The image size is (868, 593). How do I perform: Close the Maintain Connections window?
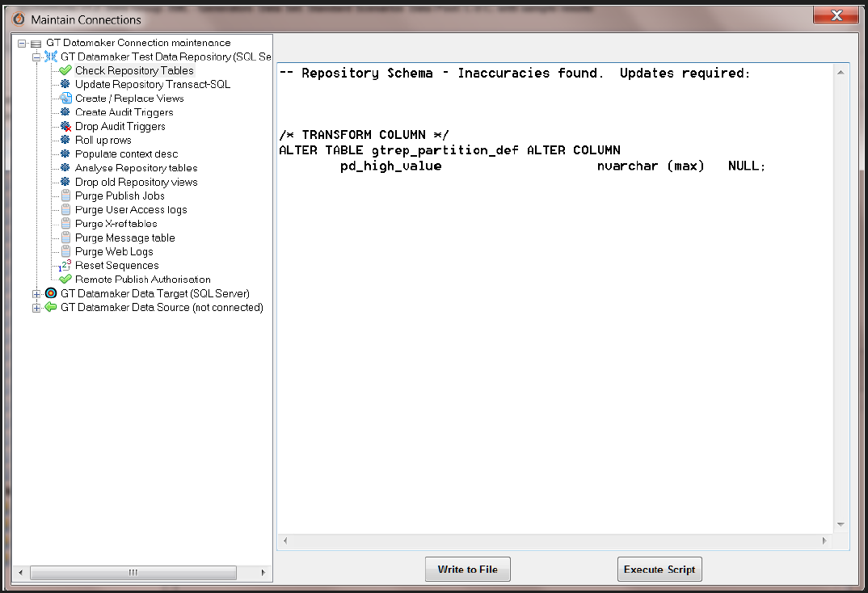pos(836,15)
